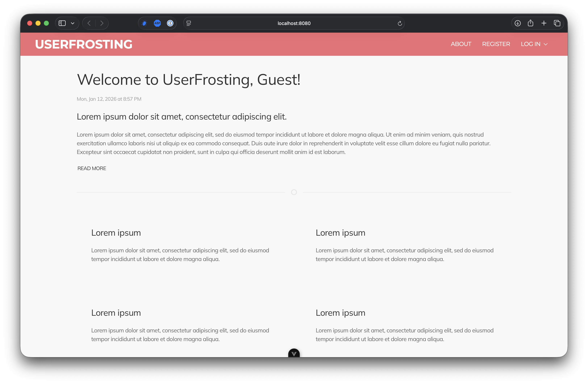Go back with the browser back arrow
This screenshot has height=384, width=588.
click(89, 23)
